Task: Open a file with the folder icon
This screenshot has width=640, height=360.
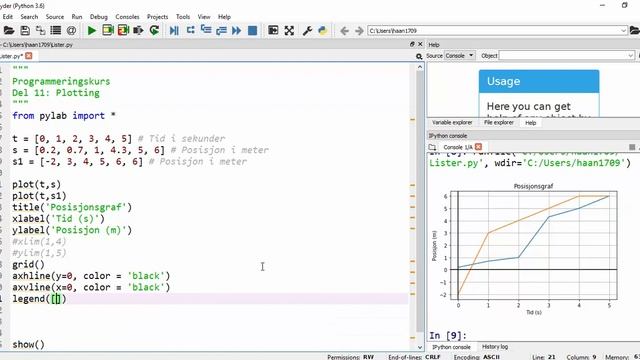Action: [x=9, y=31]
